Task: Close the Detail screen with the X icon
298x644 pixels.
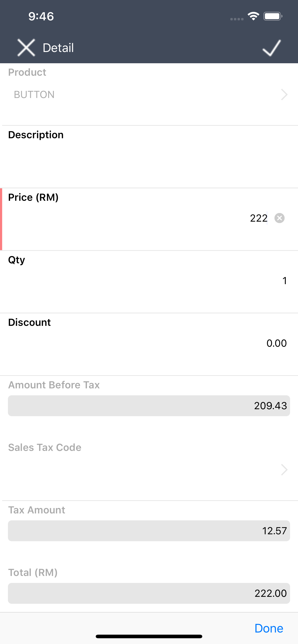Action: click(26, 47)
